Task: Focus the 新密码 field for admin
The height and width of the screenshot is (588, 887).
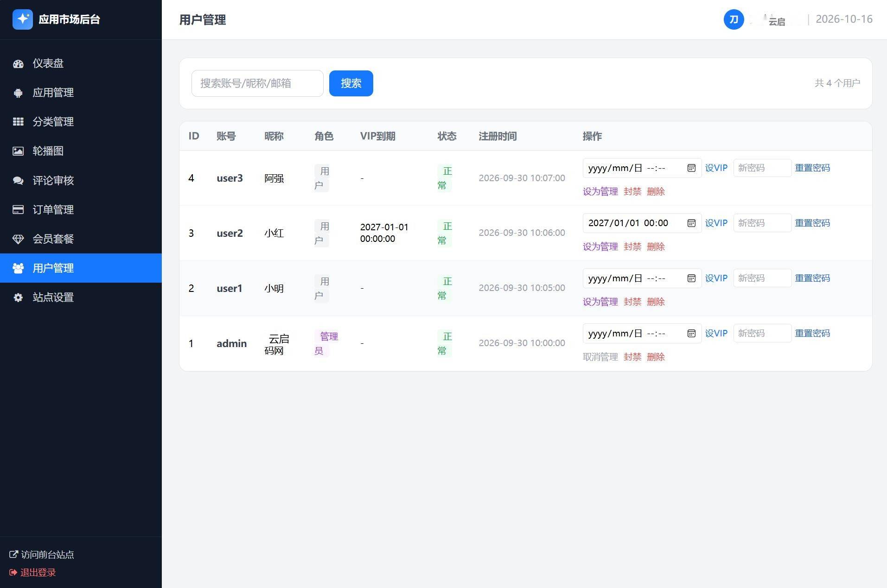Action: pos(762,334)
